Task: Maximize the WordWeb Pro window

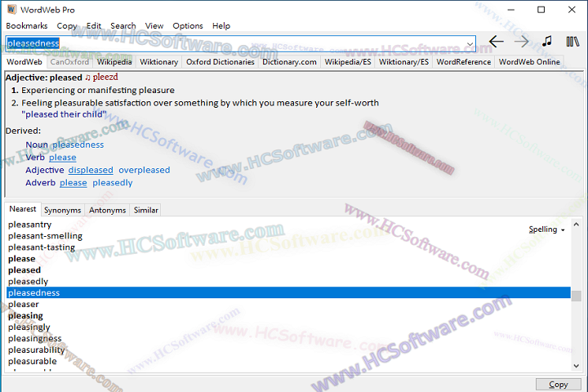Action: pos(541,9)
